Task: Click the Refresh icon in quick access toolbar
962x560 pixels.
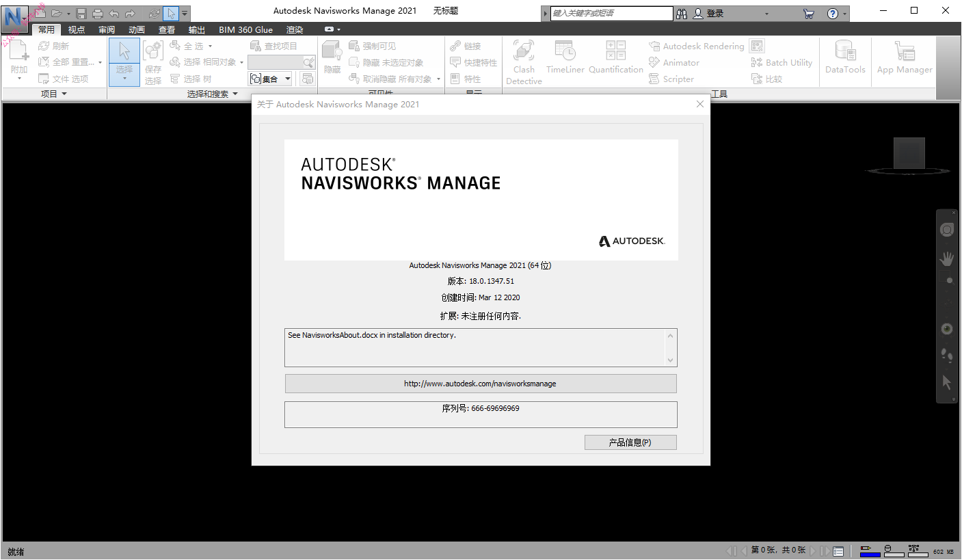Action: click(155, 13)
